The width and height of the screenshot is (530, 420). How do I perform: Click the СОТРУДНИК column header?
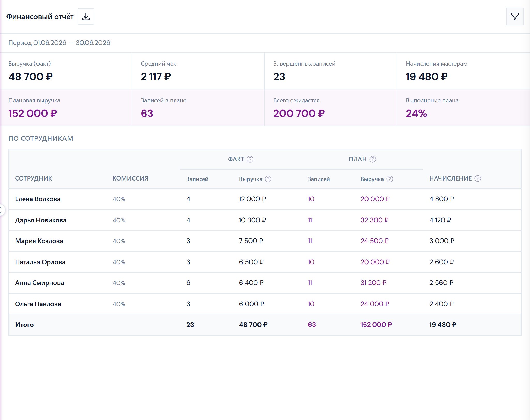click(x=34, y=178)
